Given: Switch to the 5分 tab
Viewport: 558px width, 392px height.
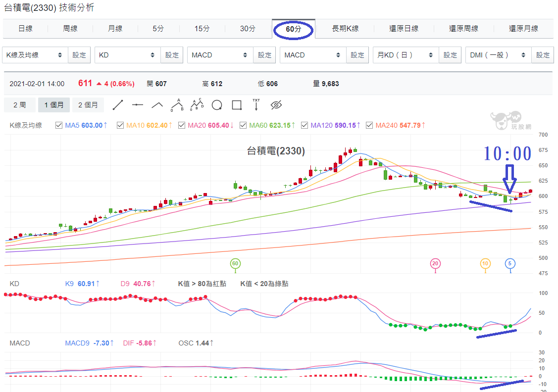Looking at the screenshot, I should tap(158, 28).
